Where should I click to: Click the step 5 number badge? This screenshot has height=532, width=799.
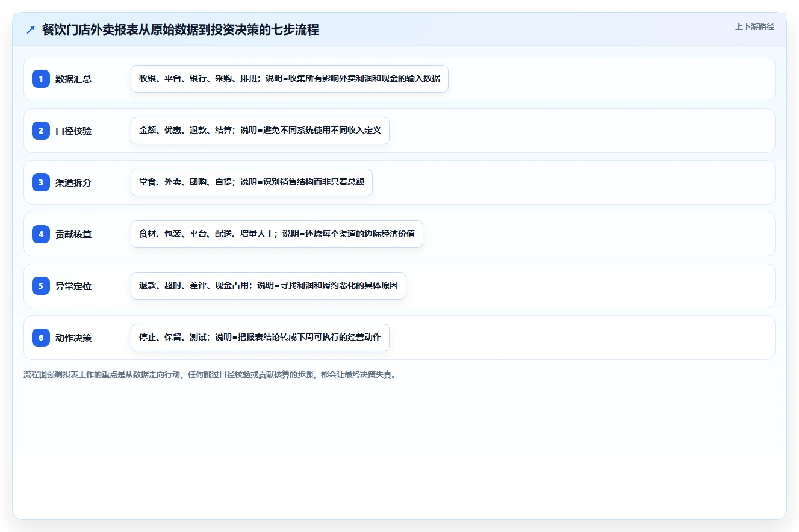click(x=41, y=286)
